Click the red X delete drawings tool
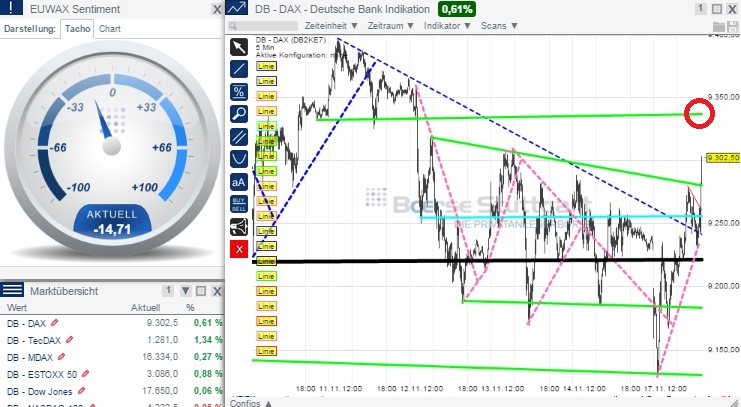This screenshot has width=741, height=407. coord(239,249)
